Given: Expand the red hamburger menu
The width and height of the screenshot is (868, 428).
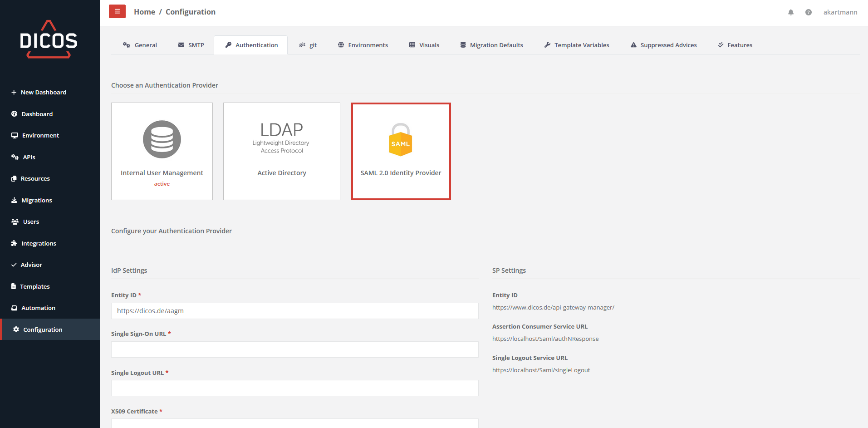Looking at the screenshot, I should [x=117, y=11].
